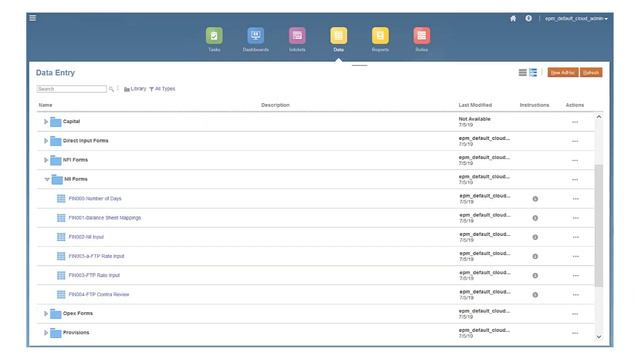
Task: Open the Library folder filter
Action: click(x=135, y=89)
